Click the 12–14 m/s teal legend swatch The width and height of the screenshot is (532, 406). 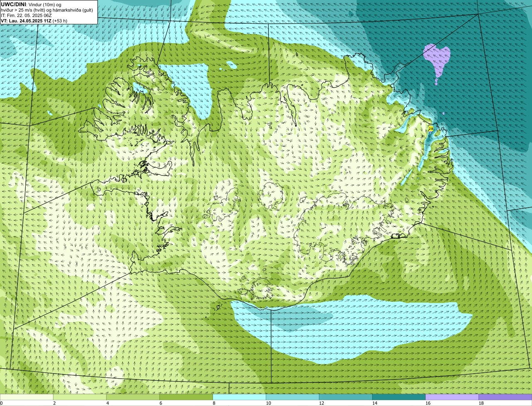(346, 397)
